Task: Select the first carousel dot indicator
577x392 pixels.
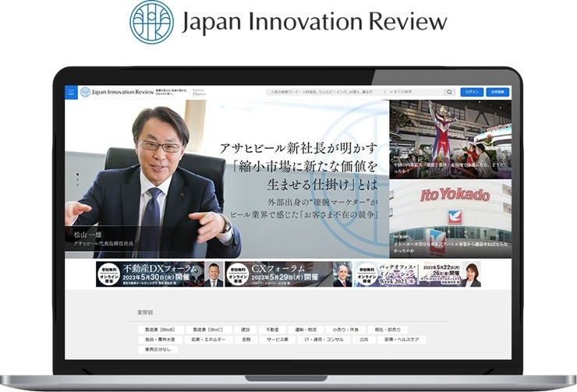Action: 78,174
